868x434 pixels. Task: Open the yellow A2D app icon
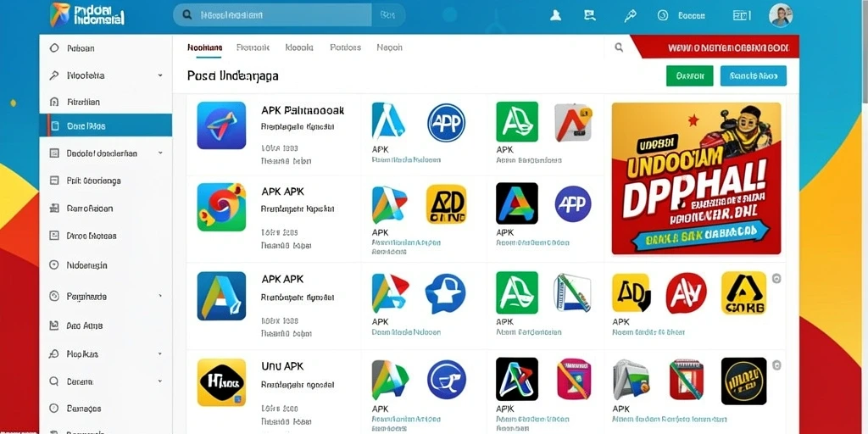click(x=446, y=204)
